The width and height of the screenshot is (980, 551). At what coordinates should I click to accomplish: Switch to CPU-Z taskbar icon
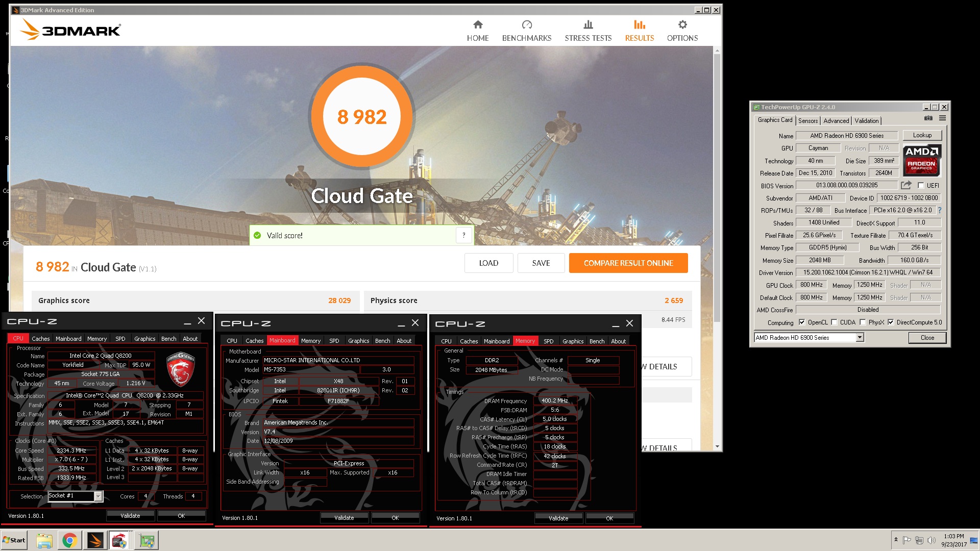[x=120, y=540]
